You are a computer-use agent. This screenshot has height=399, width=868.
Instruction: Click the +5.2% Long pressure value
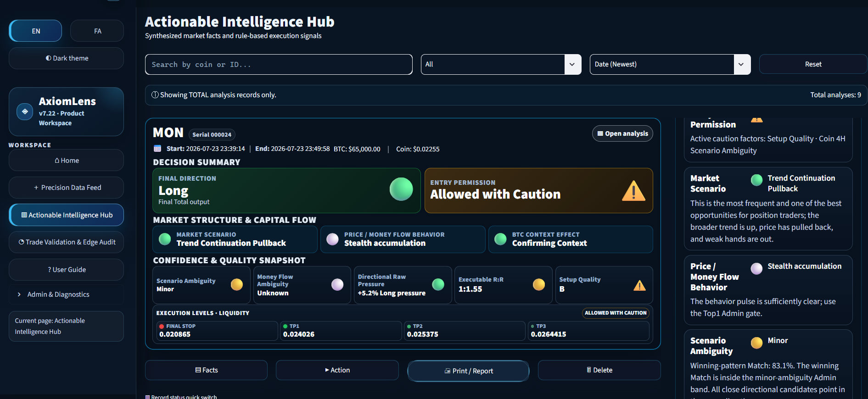[x=392, y=293]
